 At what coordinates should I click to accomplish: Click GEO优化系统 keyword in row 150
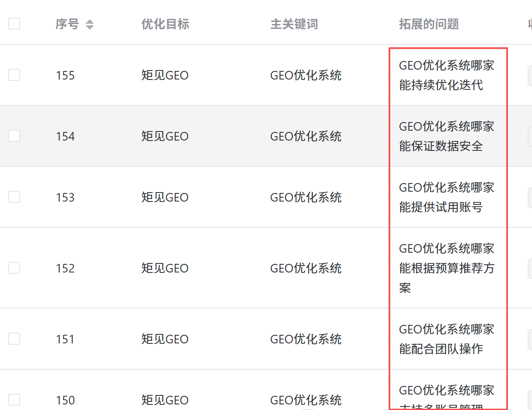pyautogui.click(x=306, y=400)
